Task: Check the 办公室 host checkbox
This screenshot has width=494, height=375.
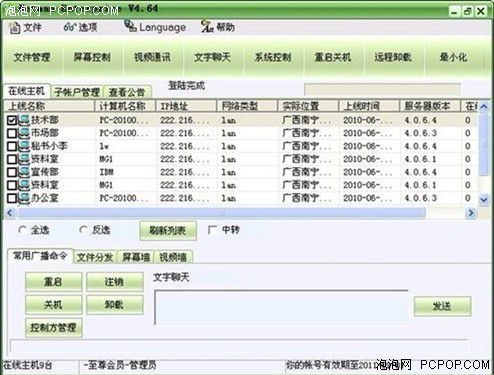Action: tap(12, 198)
